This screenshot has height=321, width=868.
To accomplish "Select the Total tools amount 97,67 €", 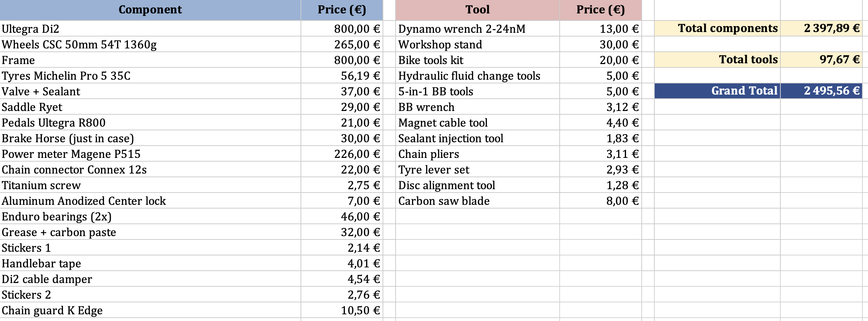I will pyautogui.click(x=821, y=60).
